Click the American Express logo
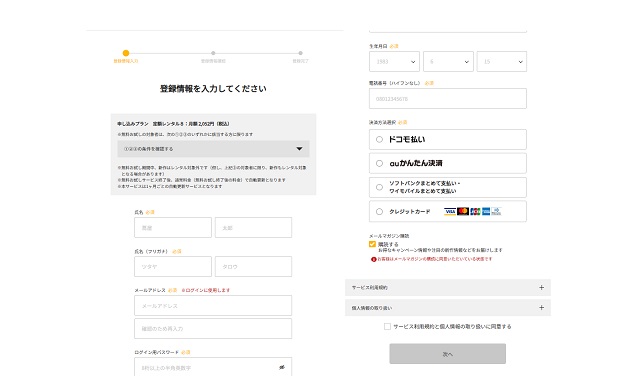Viewport: 640px width, 385px height. (x=486, y=211)
